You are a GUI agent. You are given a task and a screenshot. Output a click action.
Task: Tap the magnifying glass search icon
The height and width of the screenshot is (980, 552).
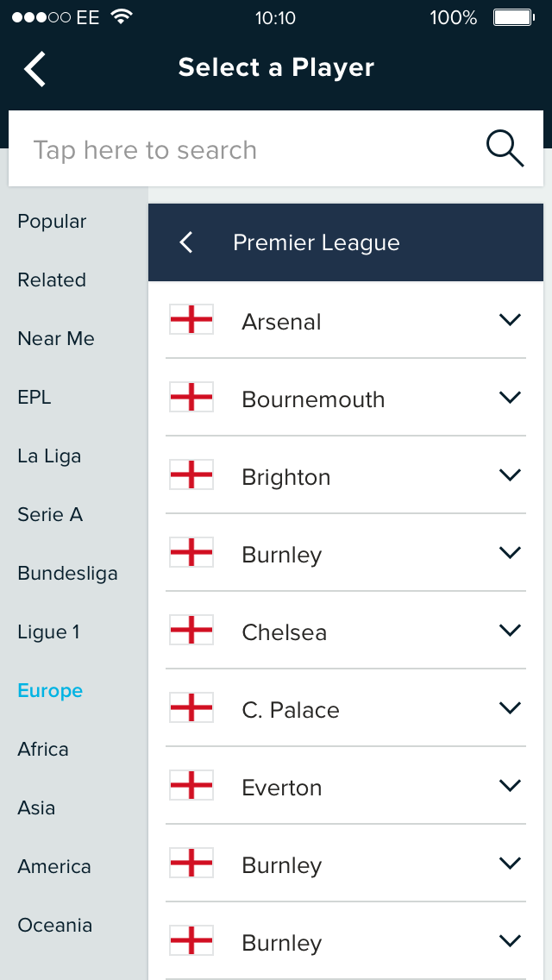[505, 149]
